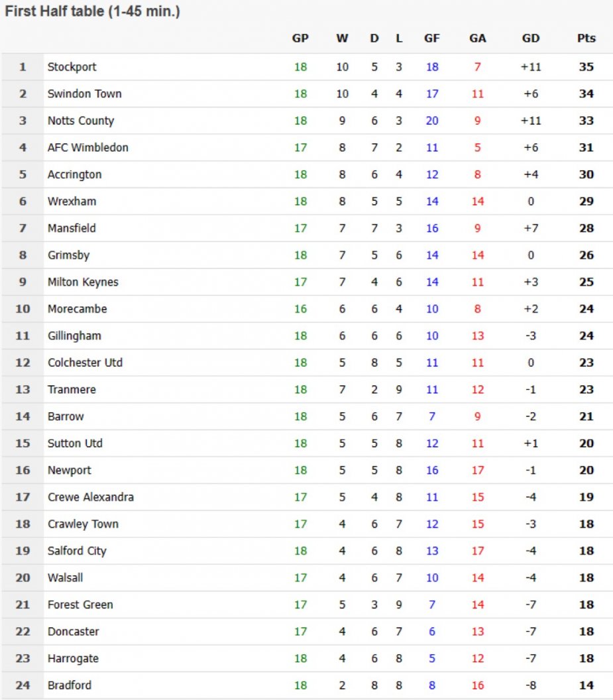Sort table by the Pts column header
Screen dimensions: 613x700
tap(586, 38)
